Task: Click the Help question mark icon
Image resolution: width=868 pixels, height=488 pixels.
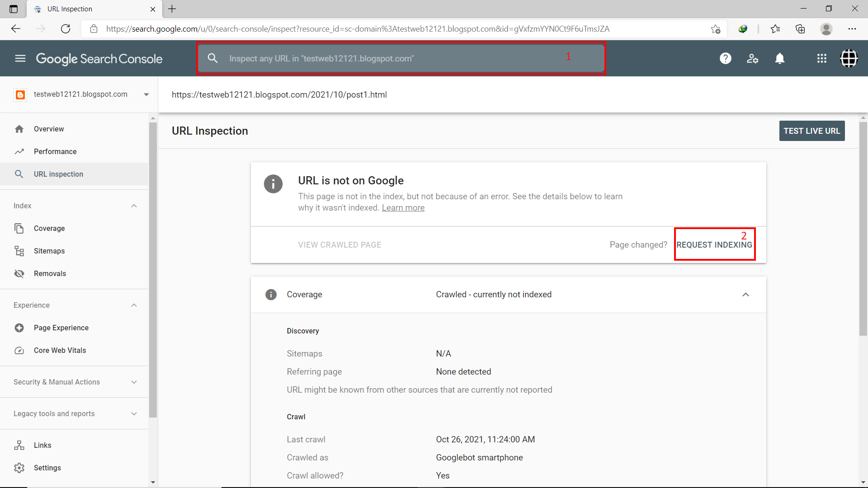Action: (725, 58)
